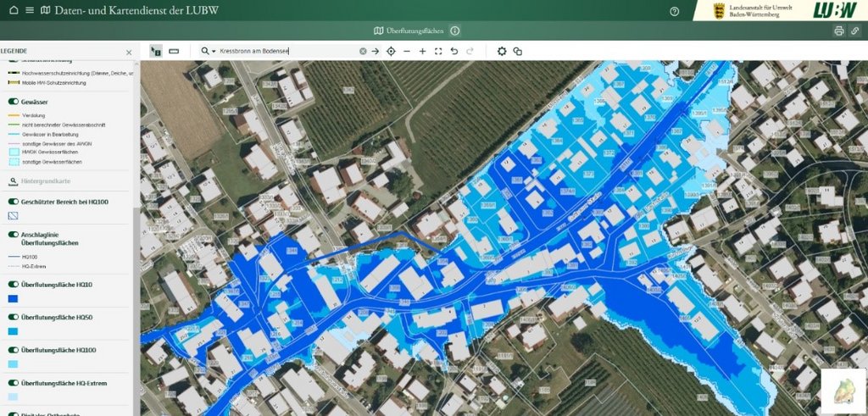
Task: Click the link/share icon top right
Action: coord(855,31)
